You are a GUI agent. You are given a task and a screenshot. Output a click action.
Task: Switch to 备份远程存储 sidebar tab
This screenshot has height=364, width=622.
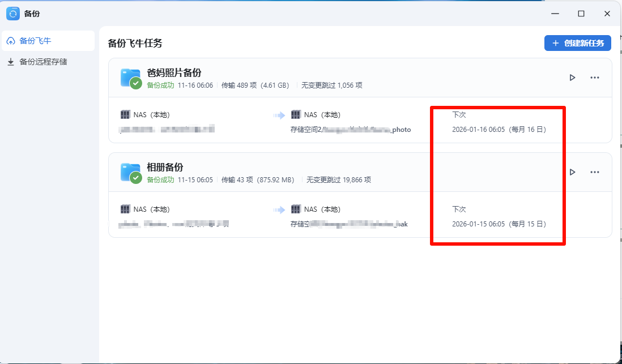tap(48, 62)
